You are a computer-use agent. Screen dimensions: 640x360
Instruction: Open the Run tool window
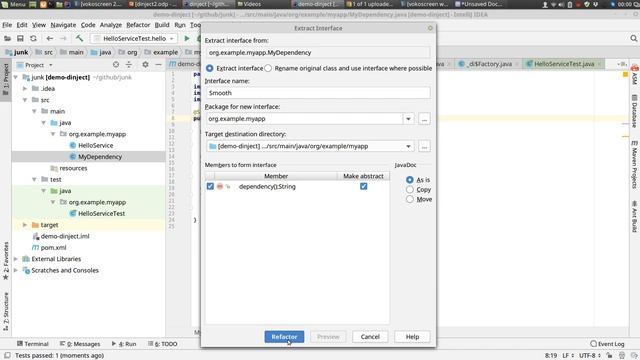(x=124, y=344)
